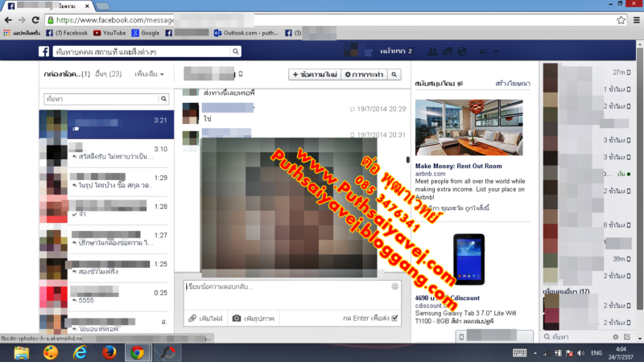The height and width of the screenshot is (362, 644).
Task: Show hidden tray icons arrow
Action: (535, 353)
